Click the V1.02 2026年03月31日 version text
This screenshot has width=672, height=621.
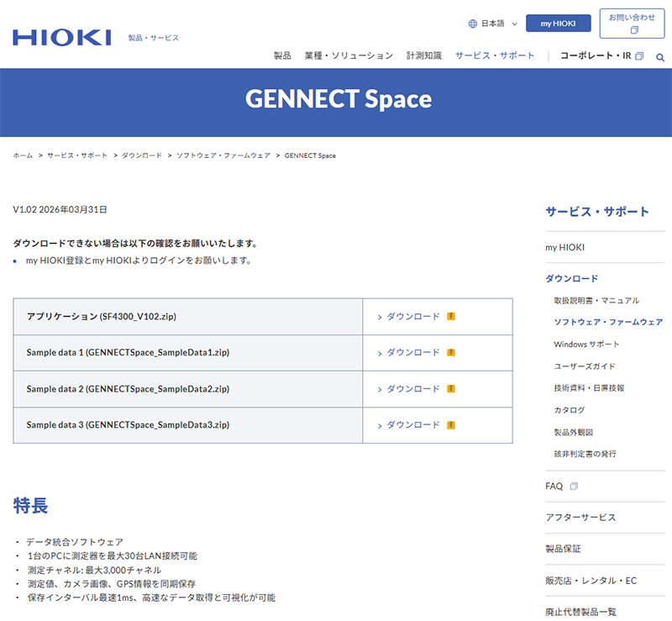[x=60, y=209]
